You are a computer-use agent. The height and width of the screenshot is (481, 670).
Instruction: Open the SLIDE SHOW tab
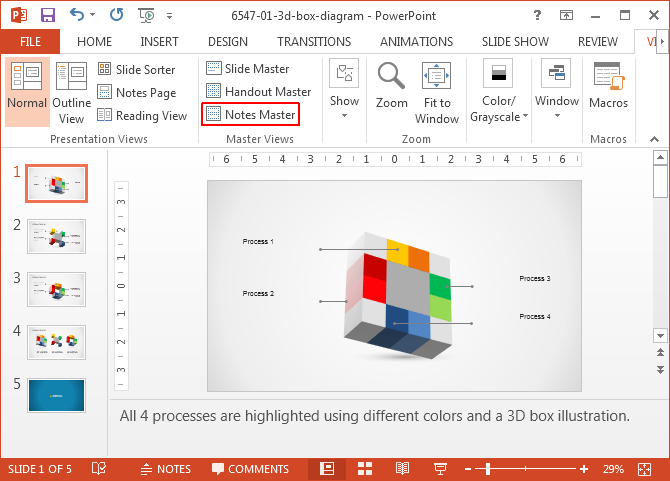tap(515, 41)
